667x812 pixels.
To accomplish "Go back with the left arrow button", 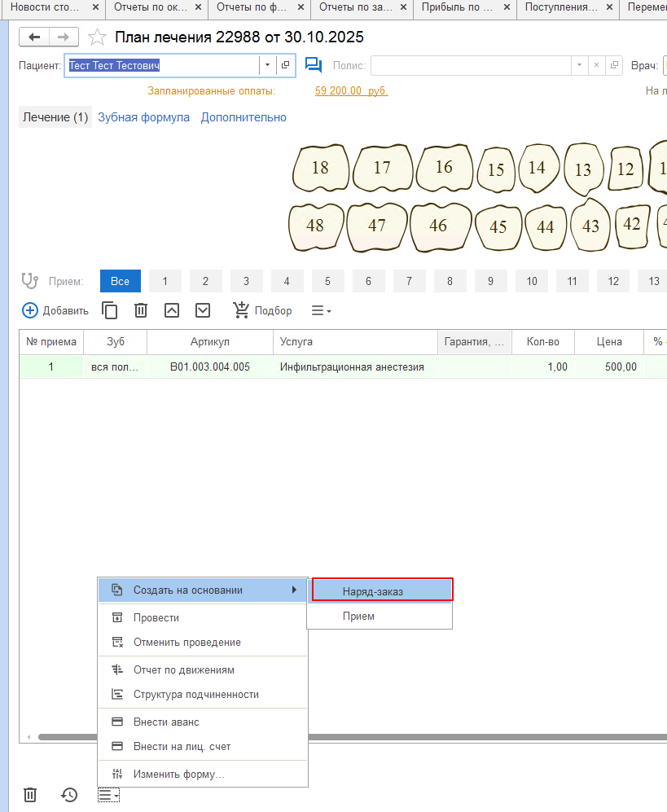I will [x=34, y=37].
